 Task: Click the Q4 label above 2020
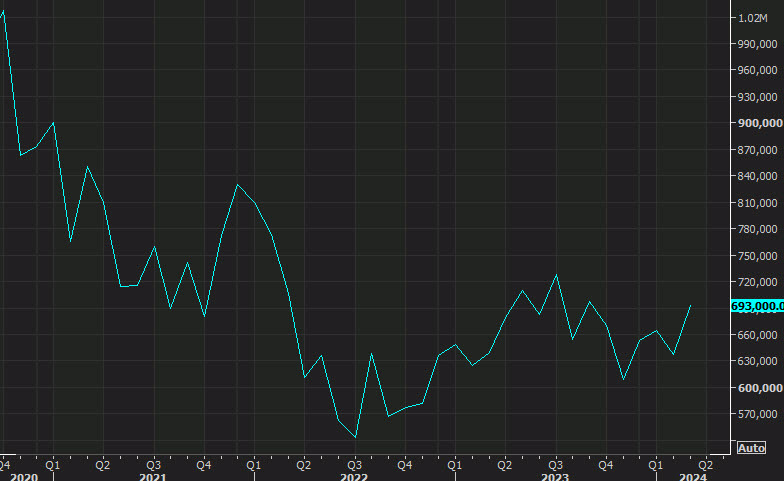point(4,465)
